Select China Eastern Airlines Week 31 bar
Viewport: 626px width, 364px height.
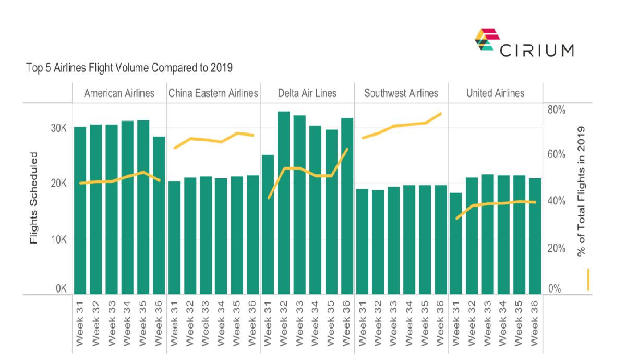coord(174,238)
